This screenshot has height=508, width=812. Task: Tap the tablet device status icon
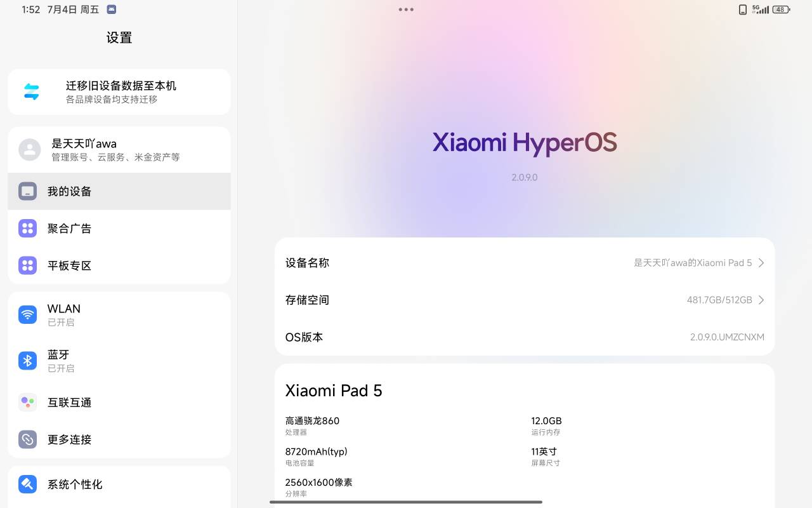[743, 10]
